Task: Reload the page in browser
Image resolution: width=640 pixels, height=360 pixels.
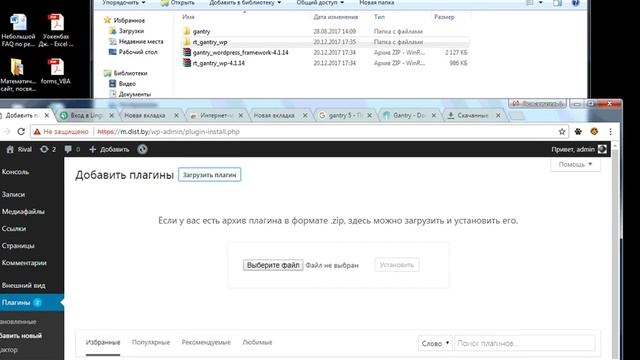Action: (21, 131)
